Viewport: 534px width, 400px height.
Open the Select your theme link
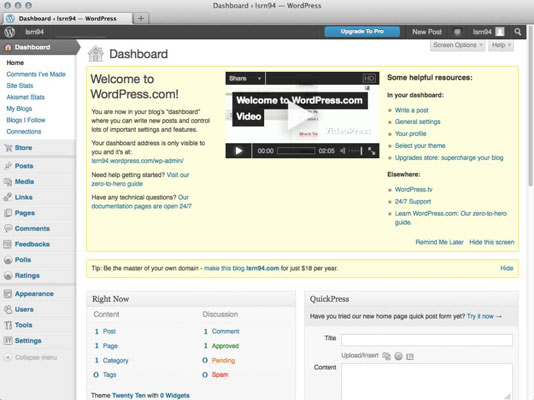coord(420,146)
